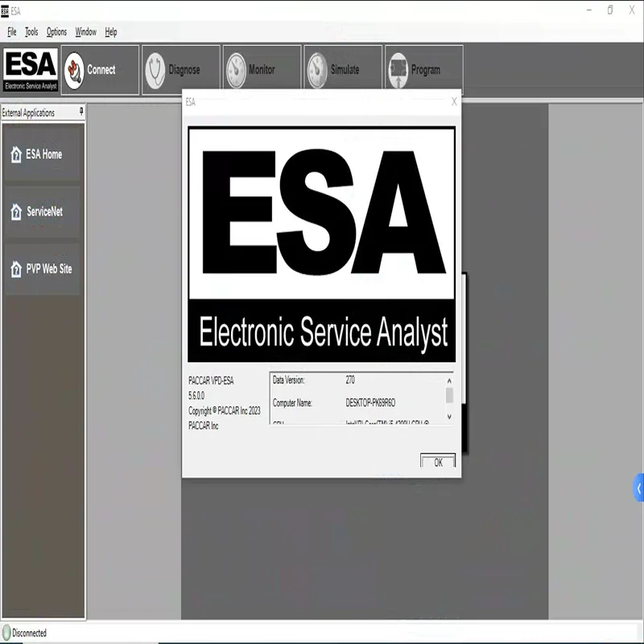Select the Computer Name row label
The height and width of the screenshot is (644, 644).
point(292,403)
